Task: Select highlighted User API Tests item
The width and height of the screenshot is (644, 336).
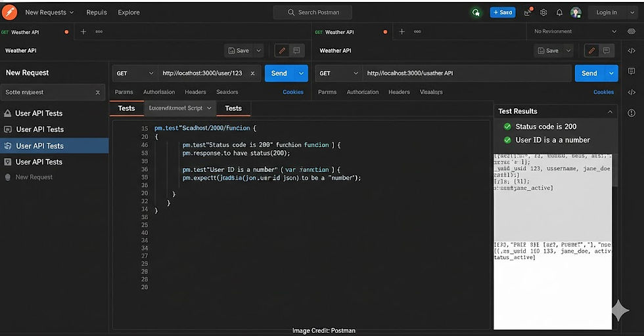Action: click(54, 146)
